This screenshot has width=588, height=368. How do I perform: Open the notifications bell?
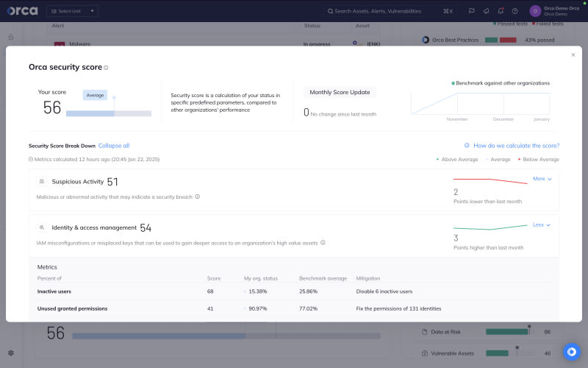(501, 11)
